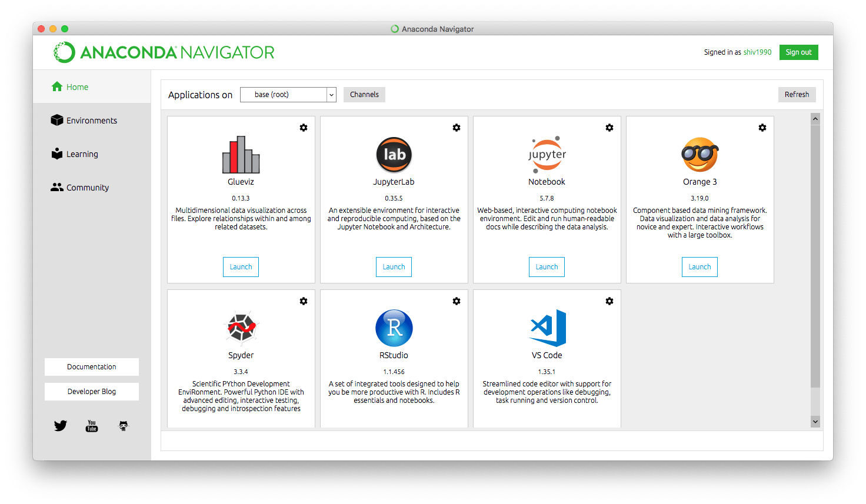Open the Documentation button
The image size is (866, 504).
92,367
